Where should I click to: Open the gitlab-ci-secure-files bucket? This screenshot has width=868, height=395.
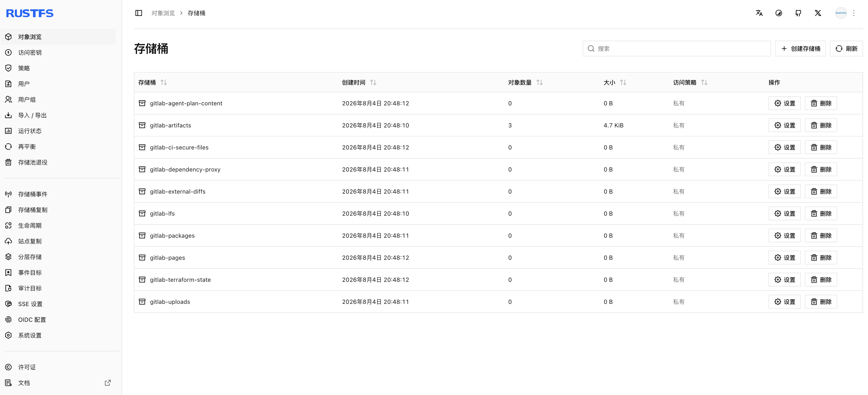coord(179,147)
